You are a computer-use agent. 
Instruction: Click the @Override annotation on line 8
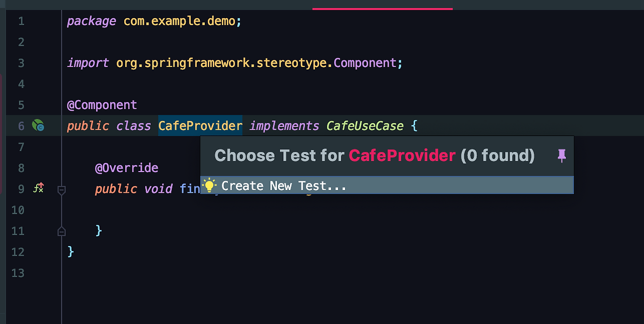pos(127,168)
